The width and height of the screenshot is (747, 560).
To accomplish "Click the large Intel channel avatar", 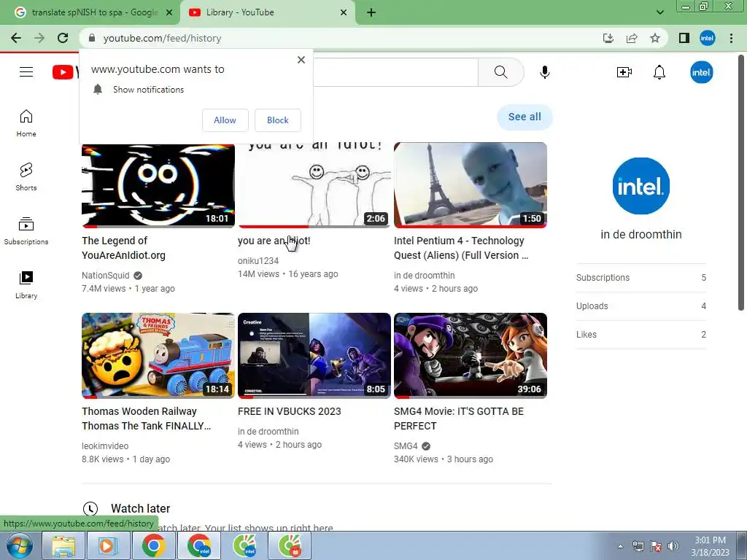I will (x=640, y=186).
